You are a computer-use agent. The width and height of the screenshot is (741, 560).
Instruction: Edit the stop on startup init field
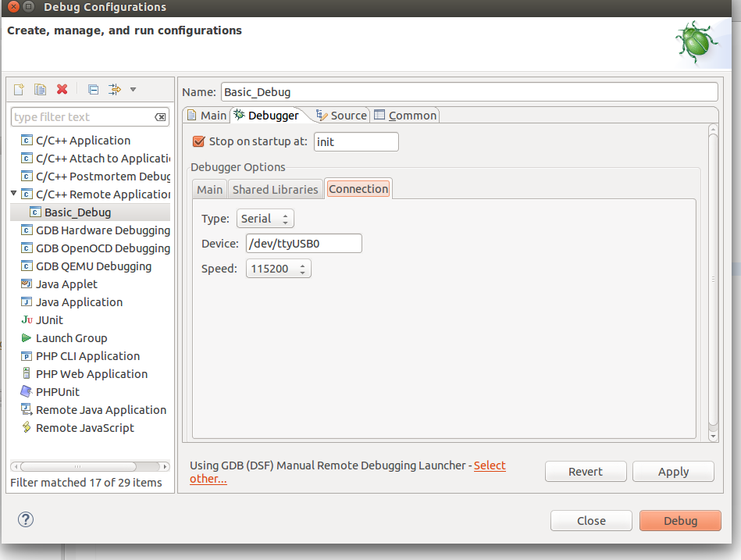[x=356, y=142]
